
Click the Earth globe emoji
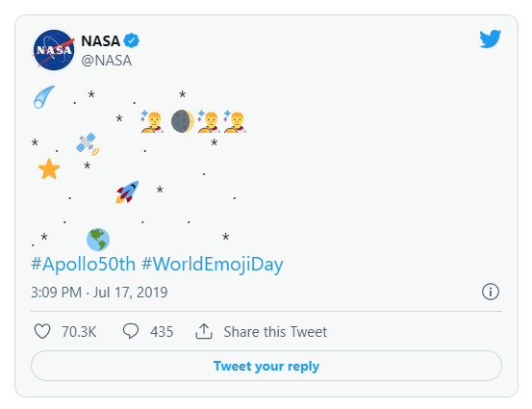click(98, 240)
